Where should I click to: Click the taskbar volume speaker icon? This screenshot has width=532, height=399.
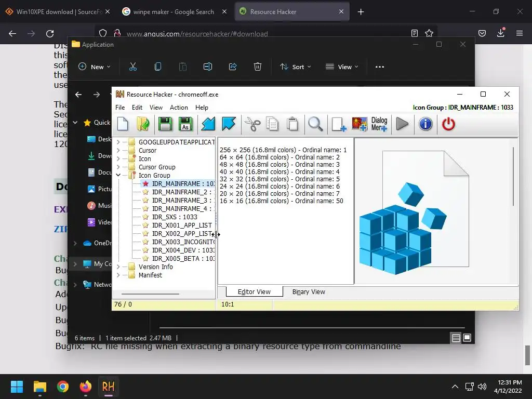click(x=482, y=387)
